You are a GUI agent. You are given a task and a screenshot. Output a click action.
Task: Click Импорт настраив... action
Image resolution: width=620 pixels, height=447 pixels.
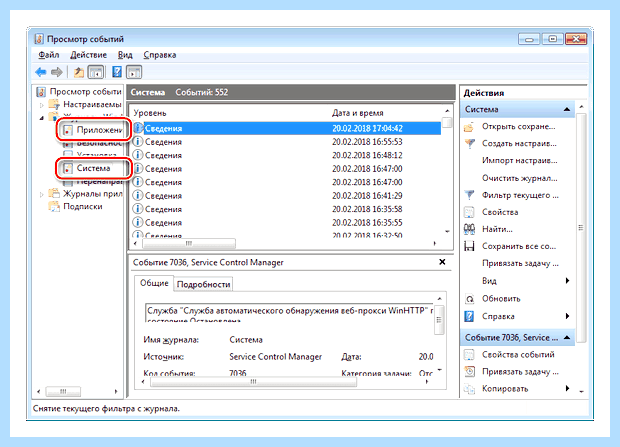[520, 161]
